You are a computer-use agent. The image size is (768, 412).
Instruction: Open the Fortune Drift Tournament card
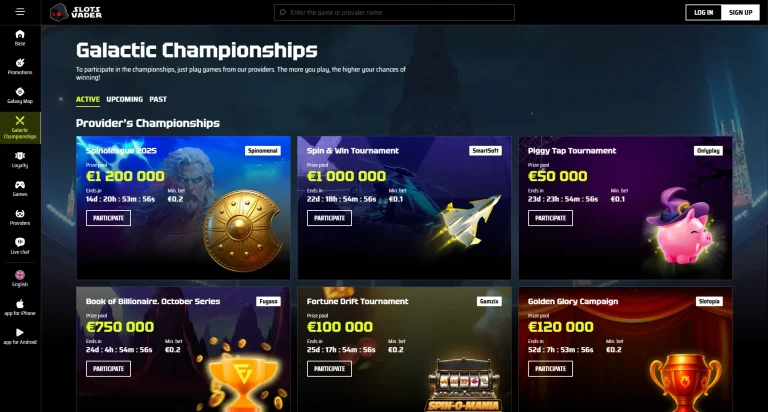tap(404, 349)
